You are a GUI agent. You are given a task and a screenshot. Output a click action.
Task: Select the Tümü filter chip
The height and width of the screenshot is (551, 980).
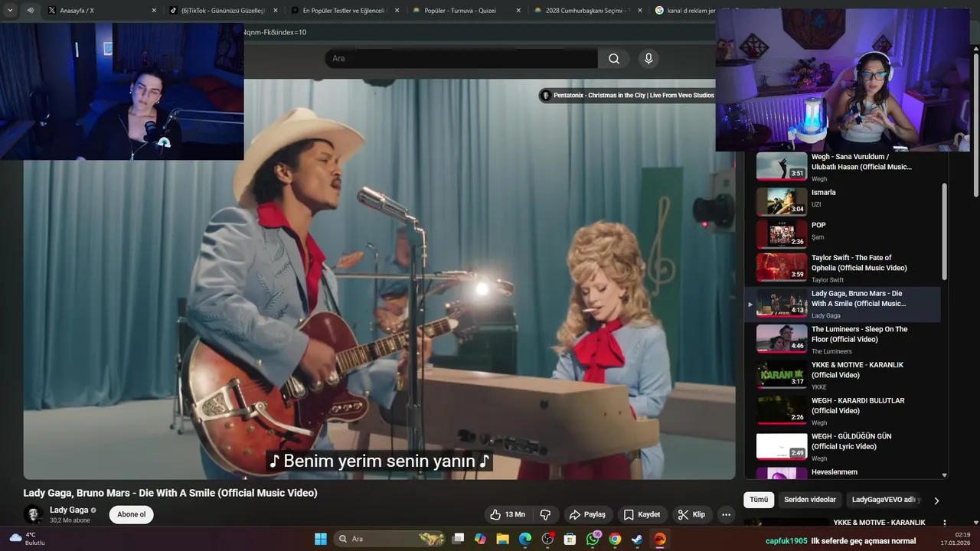(759, 500)
